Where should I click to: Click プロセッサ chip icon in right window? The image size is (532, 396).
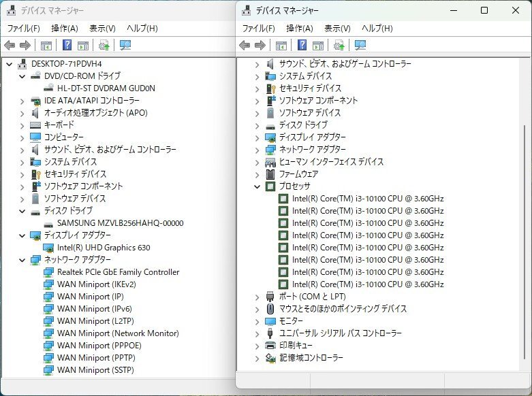[x=270, y=186]
